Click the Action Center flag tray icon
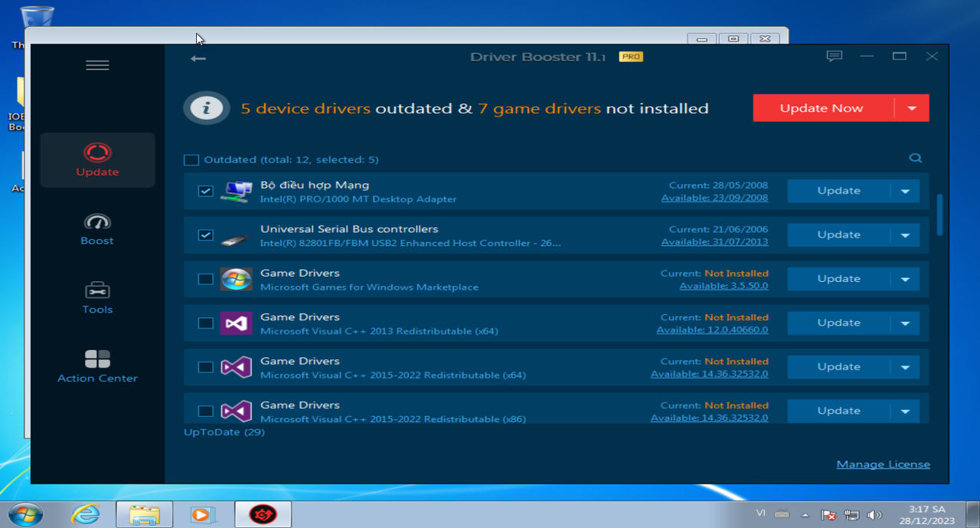 (x=828, y=515)
